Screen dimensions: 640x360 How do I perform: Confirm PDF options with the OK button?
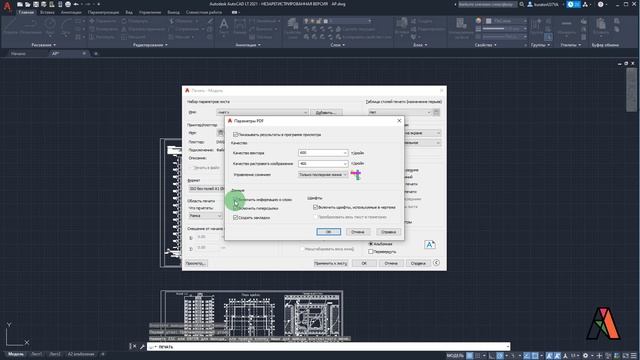pyautogui.click(x=329, y=232)
